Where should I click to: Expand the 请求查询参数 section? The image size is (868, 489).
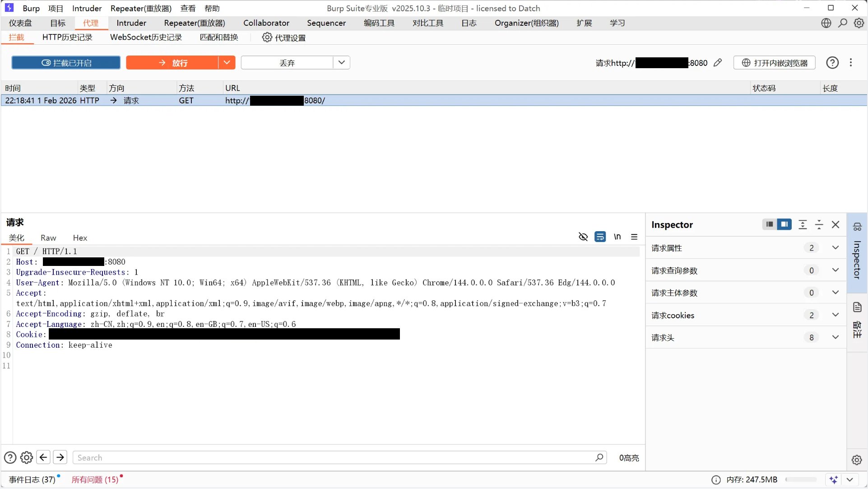(x=836, y=270)
